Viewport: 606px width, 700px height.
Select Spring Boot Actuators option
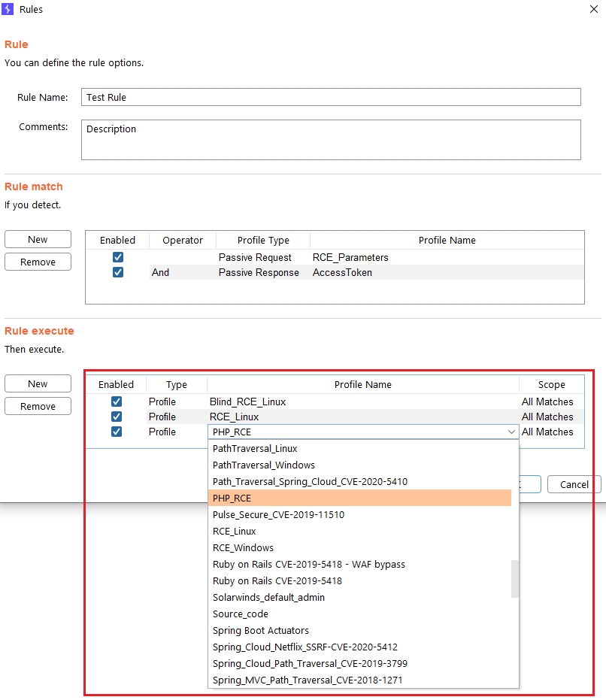tap(261, 631)
